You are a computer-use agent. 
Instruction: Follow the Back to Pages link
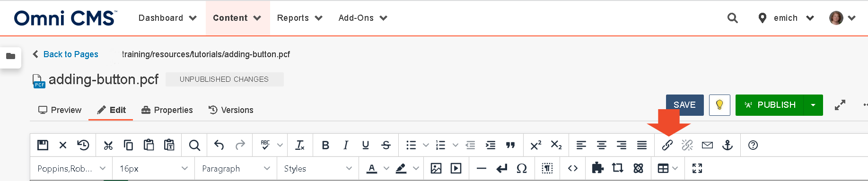pyautogui.click(x=70, y=54)
